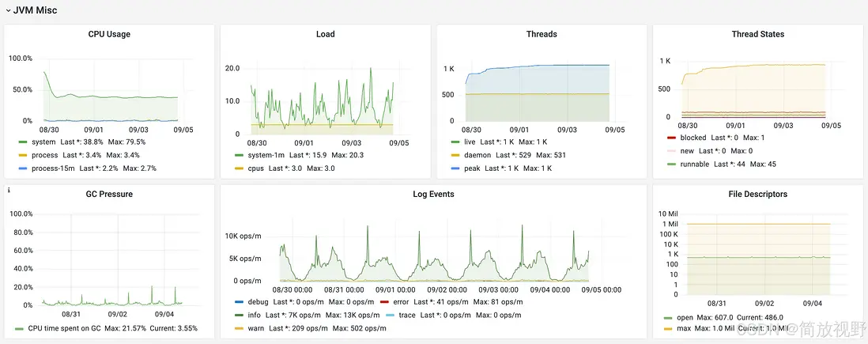Click the red error series legend icon
The height and width of the screenshot is (344, 868).
point(384,302)
